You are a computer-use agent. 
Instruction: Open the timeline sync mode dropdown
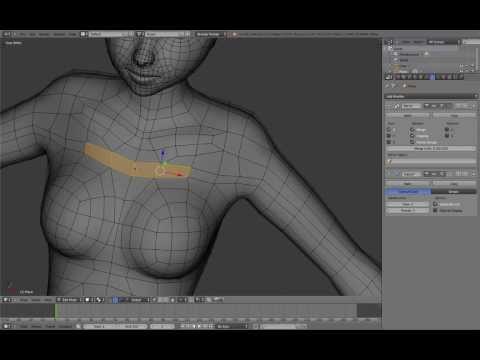[x=232, y=326]
